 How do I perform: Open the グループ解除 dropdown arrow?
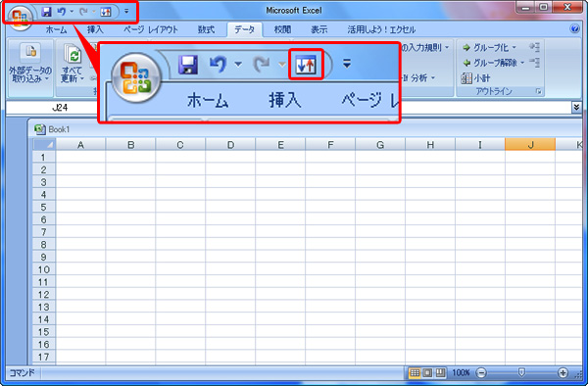(522, 63)
